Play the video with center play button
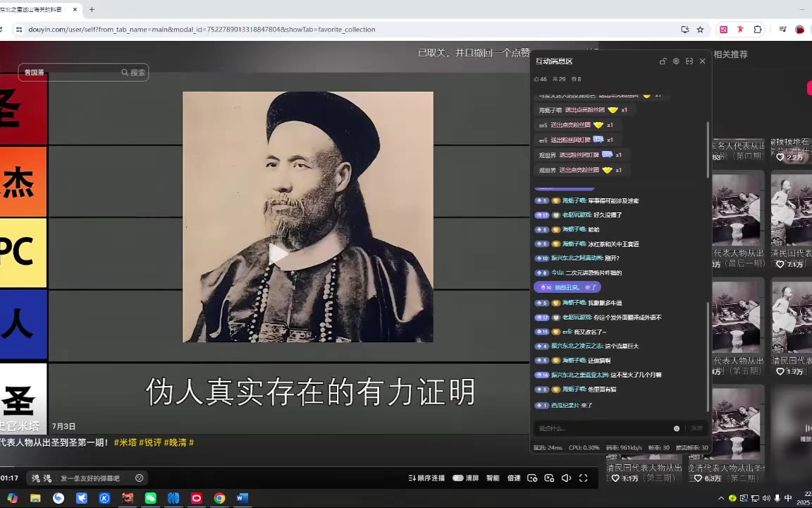This screenshot has width=812, height=508. click(279, 253)
